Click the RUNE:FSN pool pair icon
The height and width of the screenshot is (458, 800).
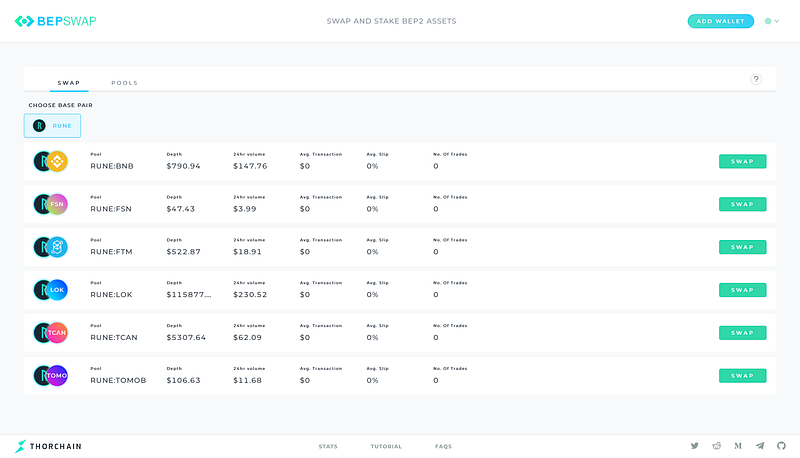point(51,204)
